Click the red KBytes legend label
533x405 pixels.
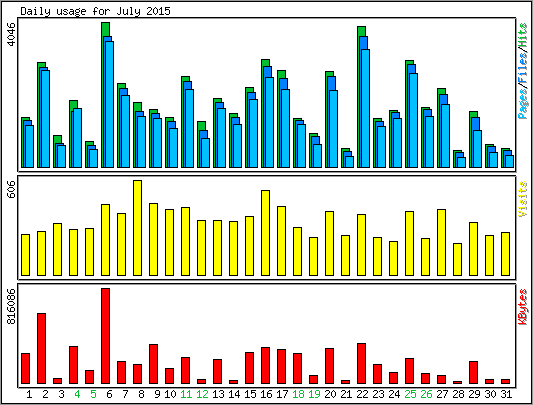[523, 307]
